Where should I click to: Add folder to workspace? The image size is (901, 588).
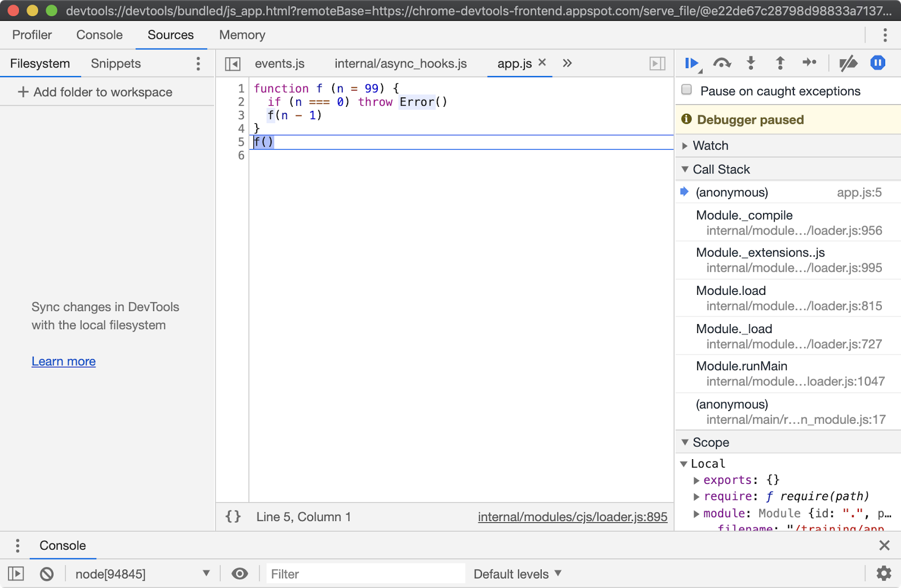(x=95, y=92)
